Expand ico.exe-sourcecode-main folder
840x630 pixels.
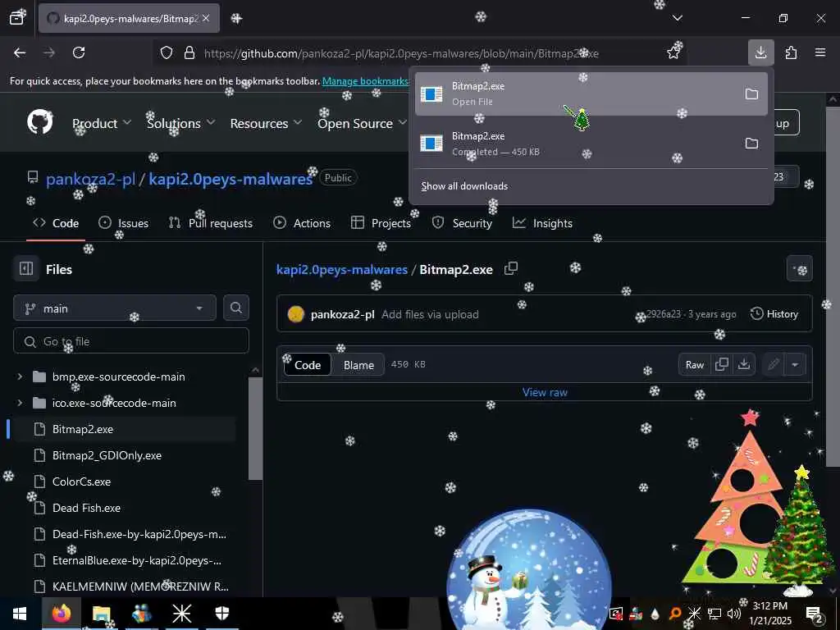coord(20,403)
